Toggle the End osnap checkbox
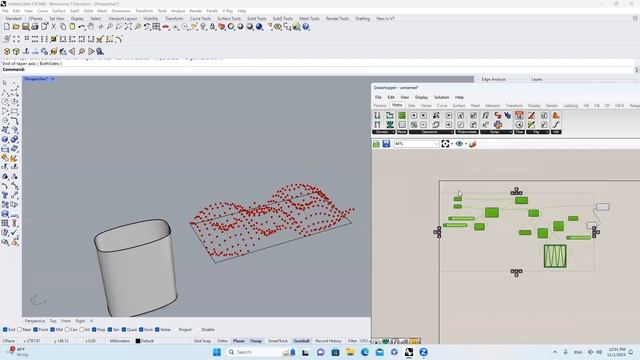 (5, 329)
